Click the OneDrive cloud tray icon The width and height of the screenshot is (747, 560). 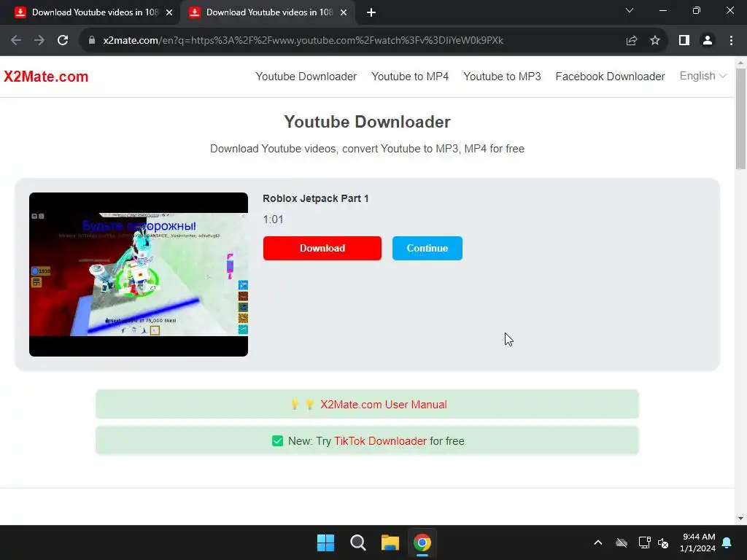click(x=622, y=542)
